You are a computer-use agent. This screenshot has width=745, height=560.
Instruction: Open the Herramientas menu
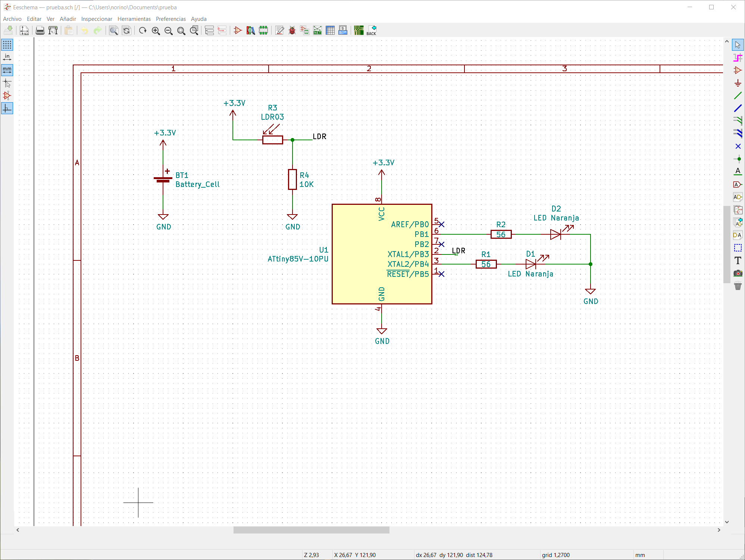point(134,19)
